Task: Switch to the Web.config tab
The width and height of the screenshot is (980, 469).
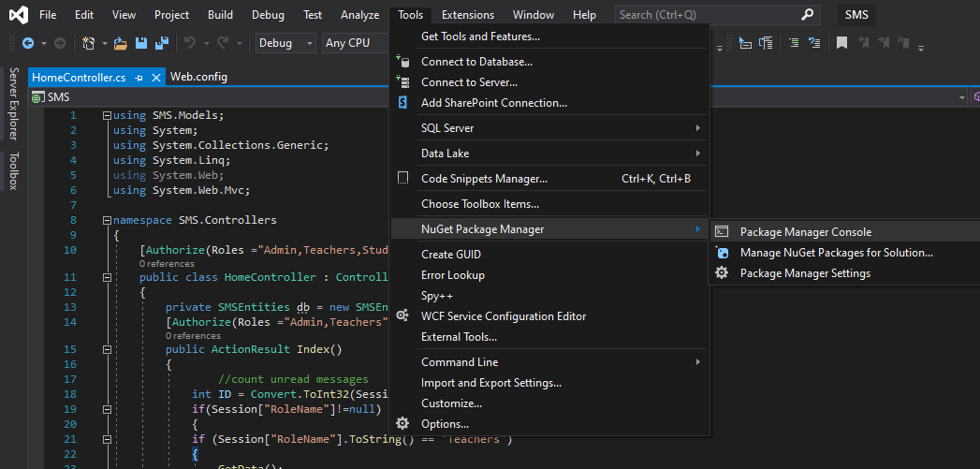Action: (198, 77)
